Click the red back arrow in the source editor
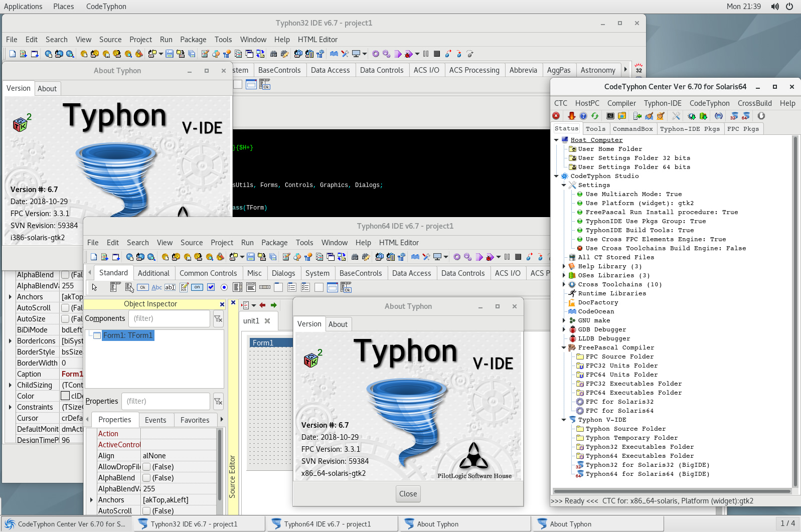 (x=262, y=305)
